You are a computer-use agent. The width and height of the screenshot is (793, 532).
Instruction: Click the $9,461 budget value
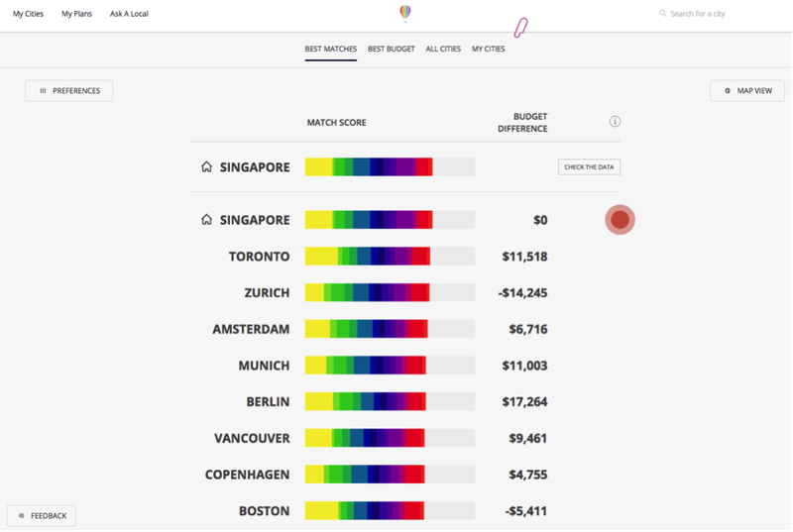click(x=528, y=439)
